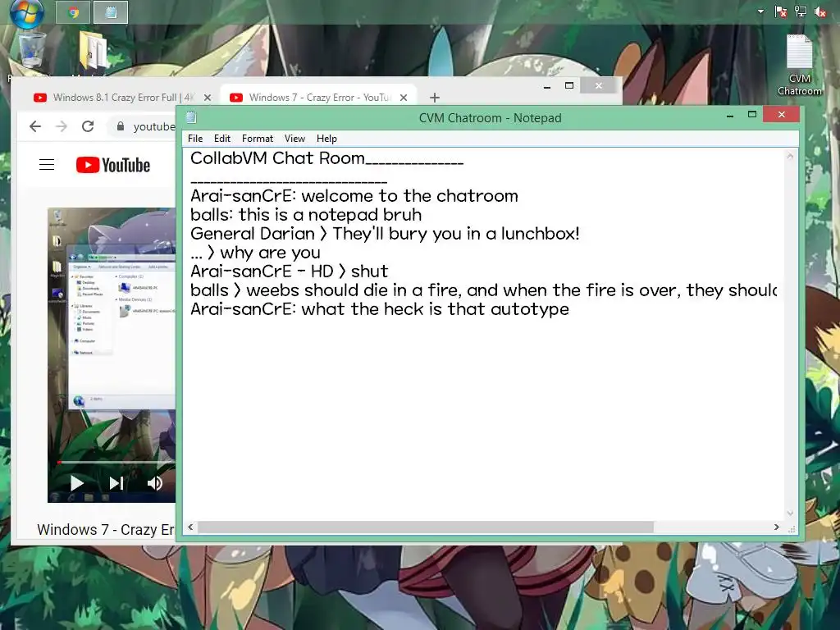The height and width of the screenshot is (630, 840).
Task: Click Notepad horizontal scroll left arrow
Action: [x=190, y=527]
